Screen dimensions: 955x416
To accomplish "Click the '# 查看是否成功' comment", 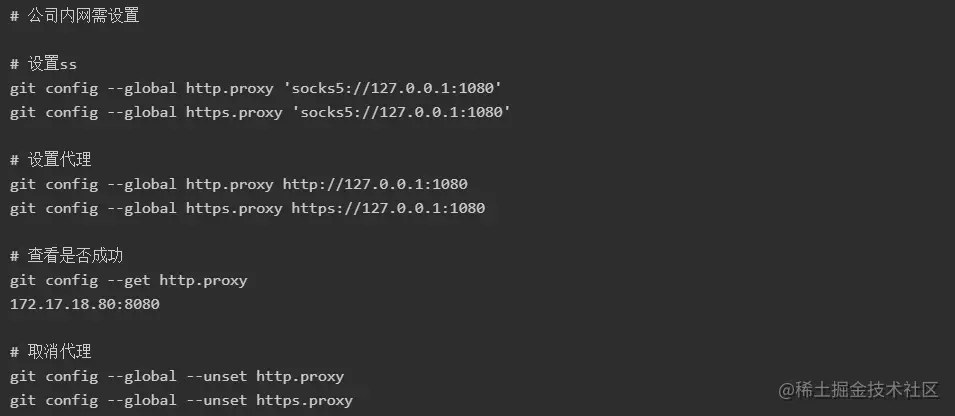I will coord(67,256).
